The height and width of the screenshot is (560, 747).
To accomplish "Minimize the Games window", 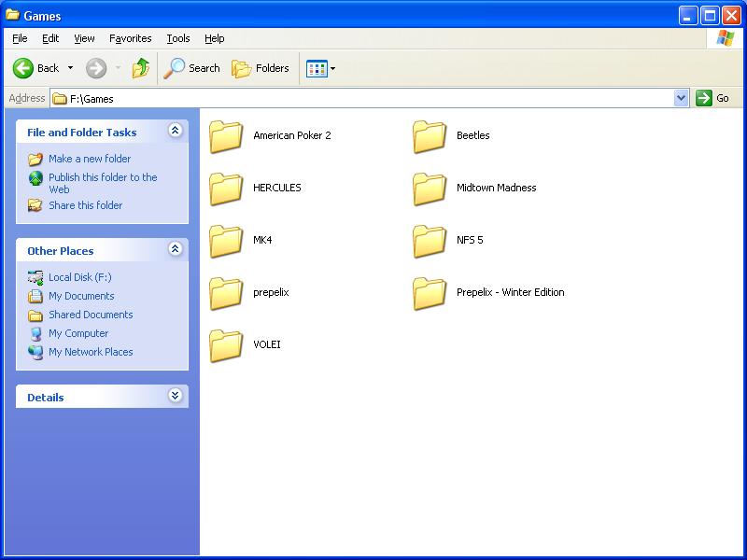I will 688,16.
